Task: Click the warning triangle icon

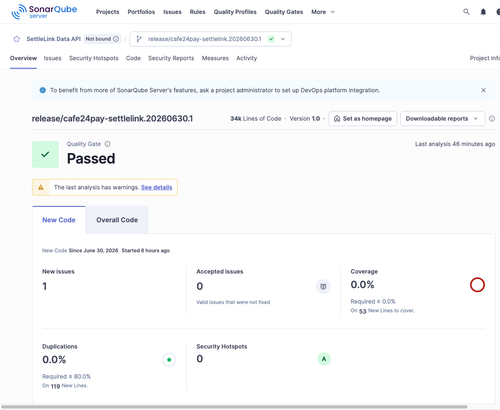Action: [41, 187]
